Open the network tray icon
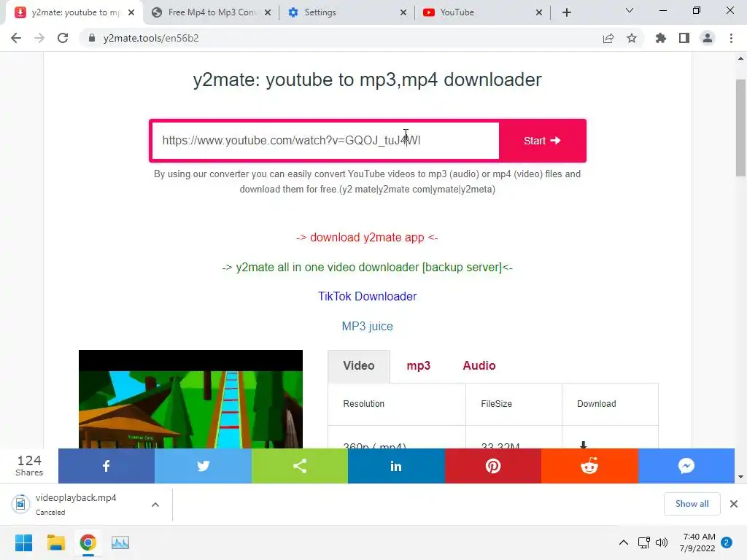Viewport: 747px width, 560px height. click(x=643, y=542)
